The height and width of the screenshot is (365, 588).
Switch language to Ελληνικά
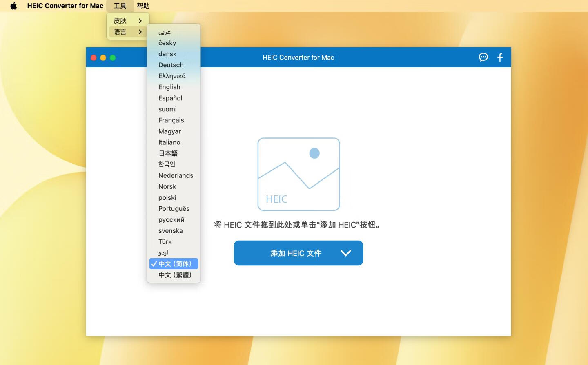tap(174, 76)
